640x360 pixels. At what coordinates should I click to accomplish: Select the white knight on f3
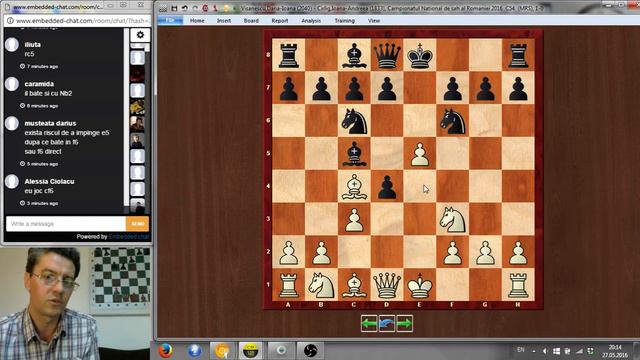coord(452,219)
